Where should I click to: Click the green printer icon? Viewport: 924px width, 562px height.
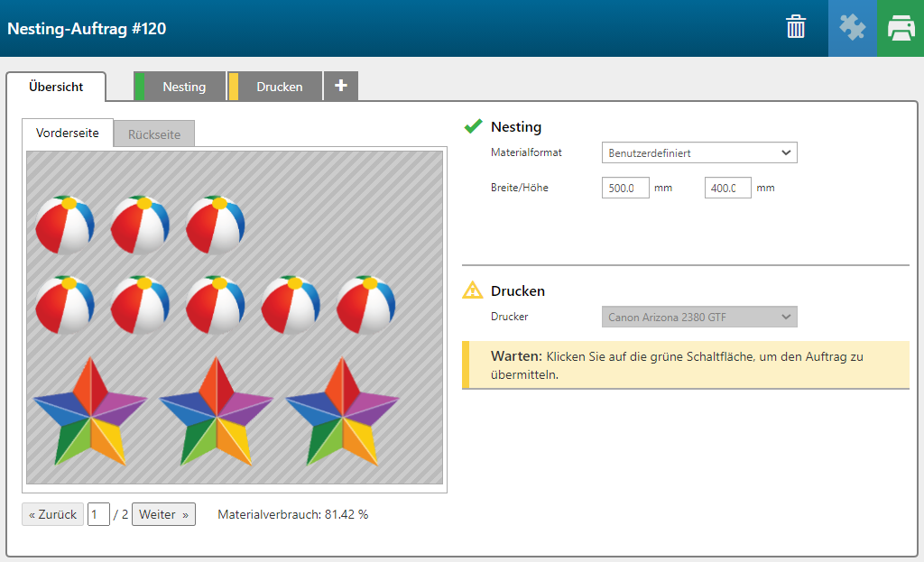click(900, 28)
